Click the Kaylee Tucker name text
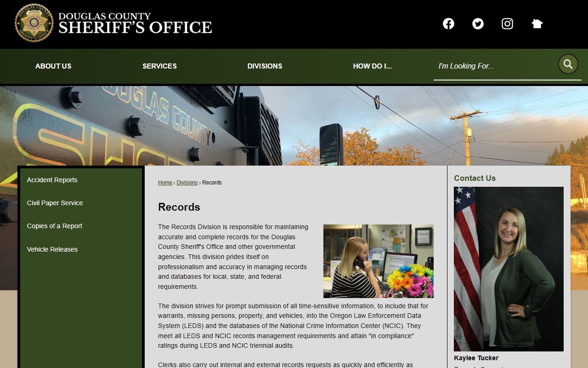The height and width of the screenshot is (368, 588). tap(476, 358)
